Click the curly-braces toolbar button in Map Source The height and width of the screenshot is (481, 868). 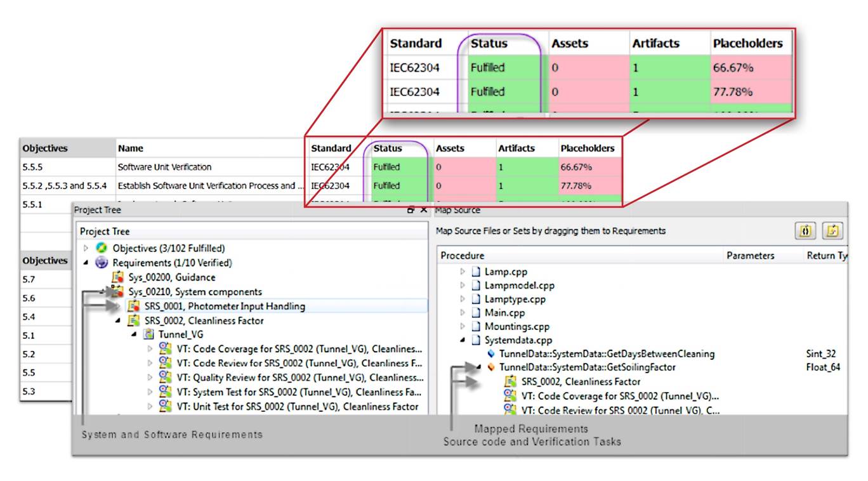(x=805, y=231)
